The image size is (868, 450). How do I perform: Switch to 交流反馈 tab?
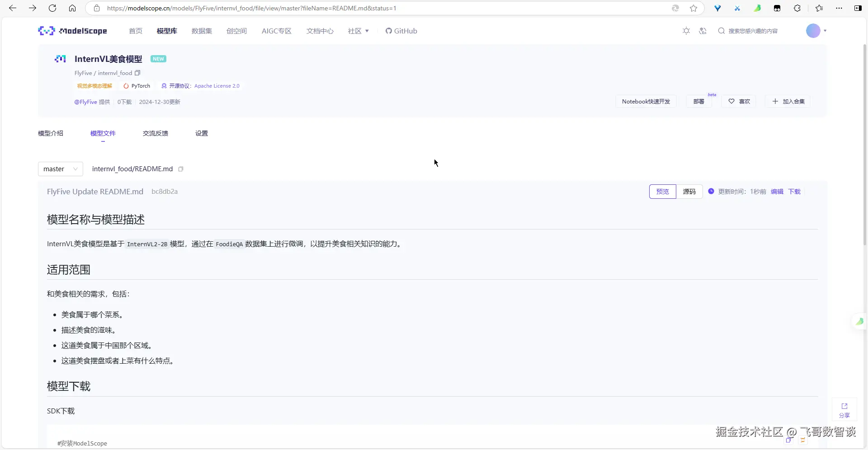(x=156, y=133)
